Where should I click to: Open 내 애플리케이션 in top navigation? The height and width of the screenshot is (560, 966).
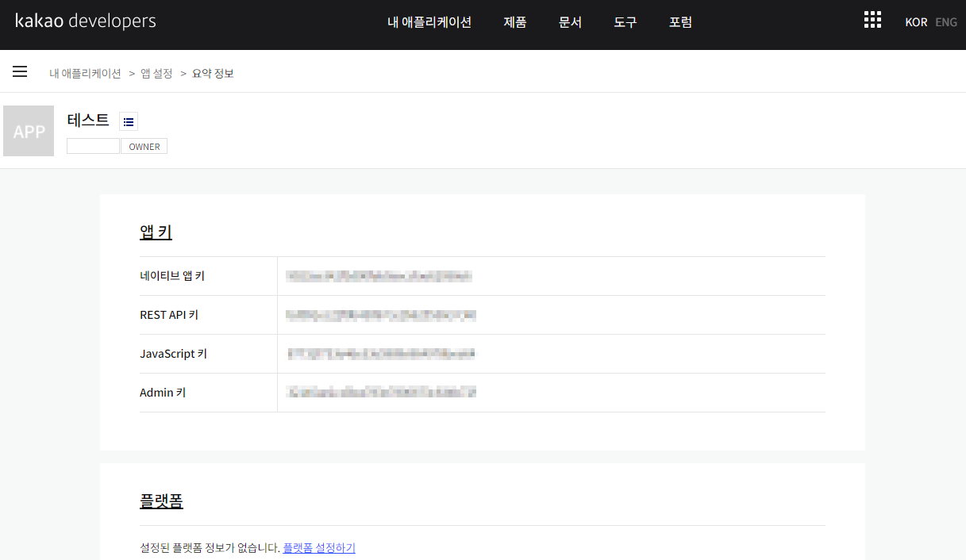pos(429,22)
